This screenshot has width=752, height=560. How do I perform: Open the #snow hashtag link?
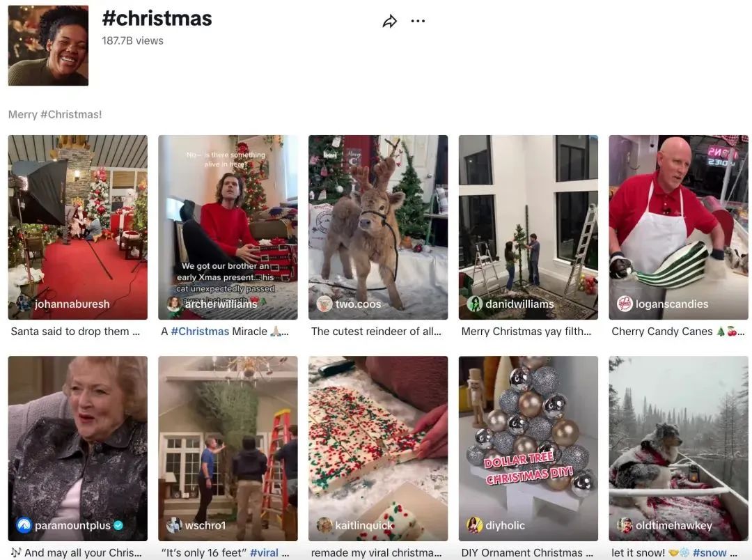tap(709, 553)
